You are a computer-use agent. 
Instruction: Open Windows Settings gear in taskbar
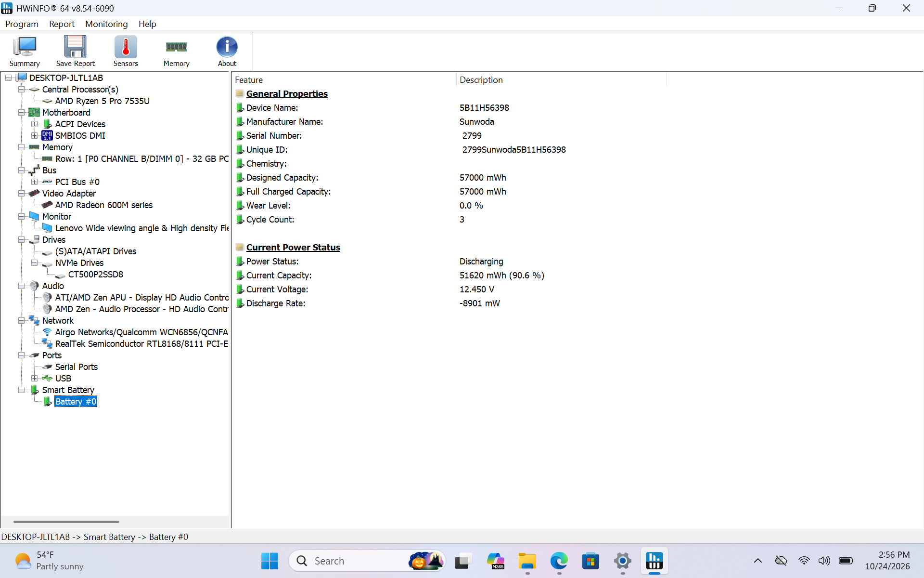622,561
